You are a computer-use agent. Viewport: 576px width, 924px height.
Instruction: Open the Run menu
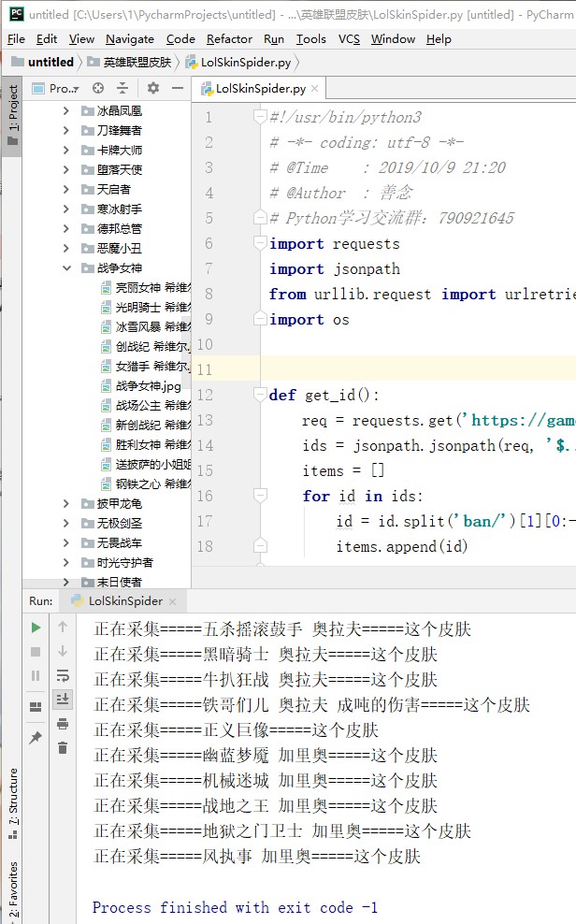[x=274, y=39]
